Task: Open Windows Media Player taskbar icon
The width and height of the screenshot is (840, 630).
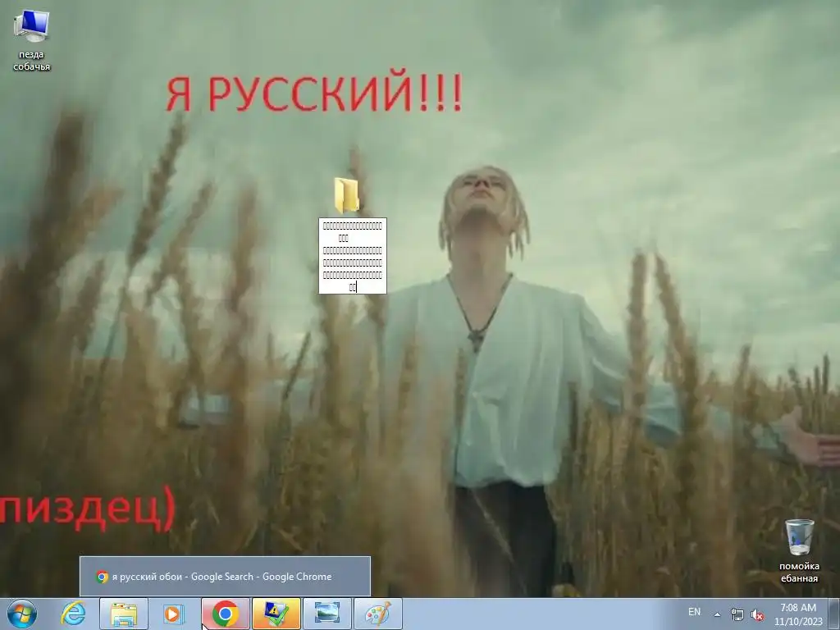Action: tap(173, 614)
